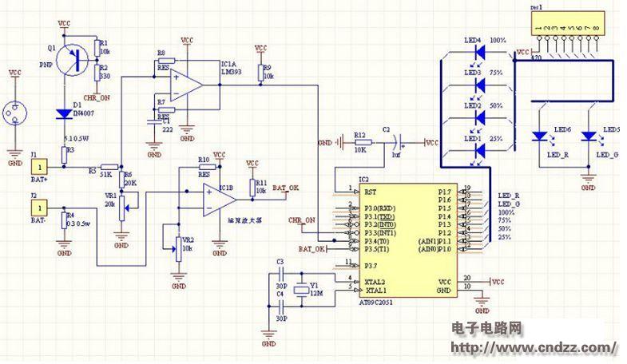Select the R7 RES resistor symbol
The width and height of the screenshot is (627, 364).
(x=166, y=109)
